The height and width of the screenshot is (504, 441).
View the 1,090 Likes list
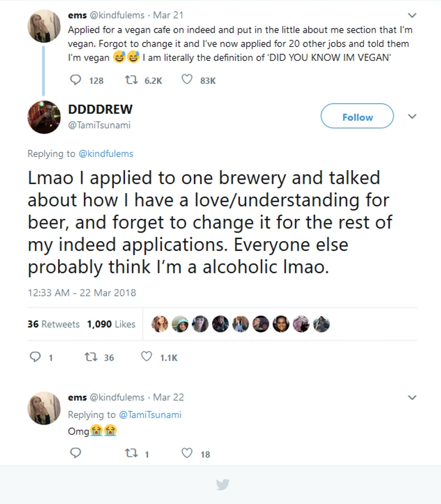[x=111, y=324]
